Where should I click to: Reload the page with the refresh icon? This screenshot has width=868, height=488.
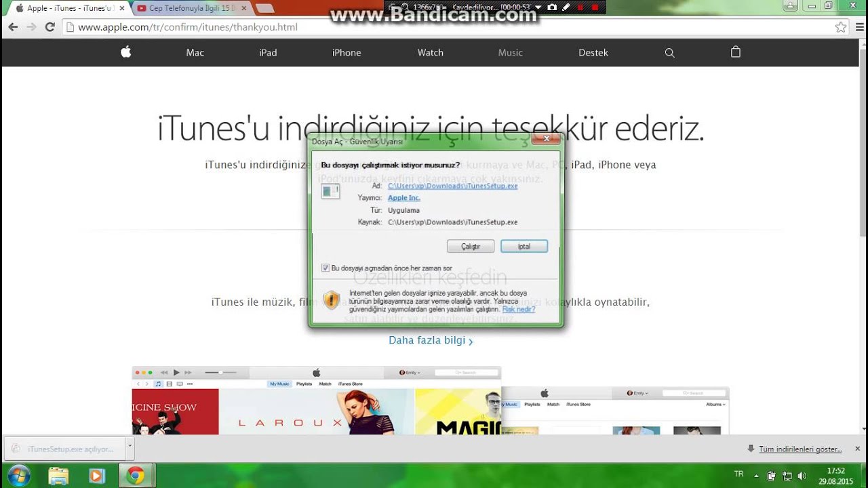coord(50,27)
